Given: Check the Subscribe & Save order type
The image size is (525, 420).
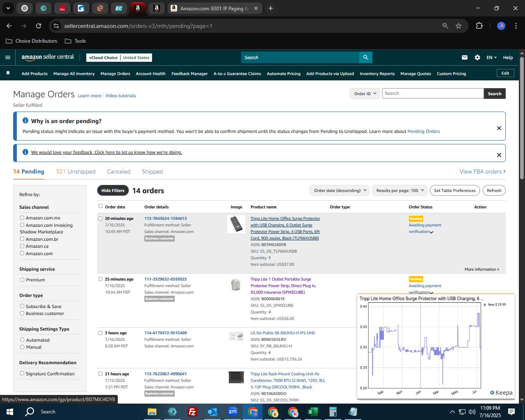Looking at the screenshot, I should (x=22, y=306).
